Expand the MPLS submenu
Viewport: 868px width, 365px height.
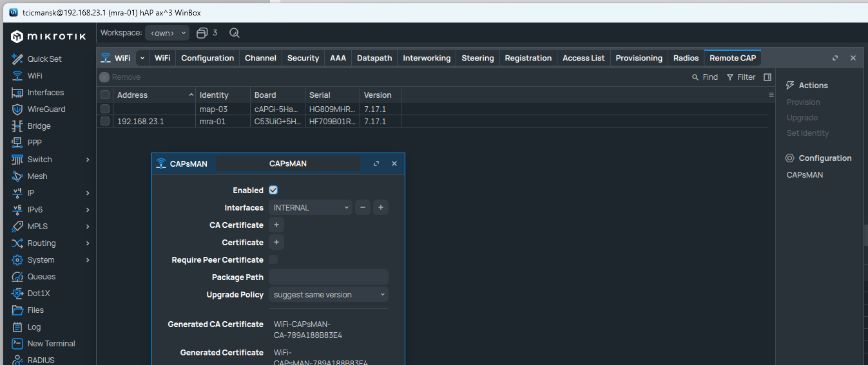(88, 226)
